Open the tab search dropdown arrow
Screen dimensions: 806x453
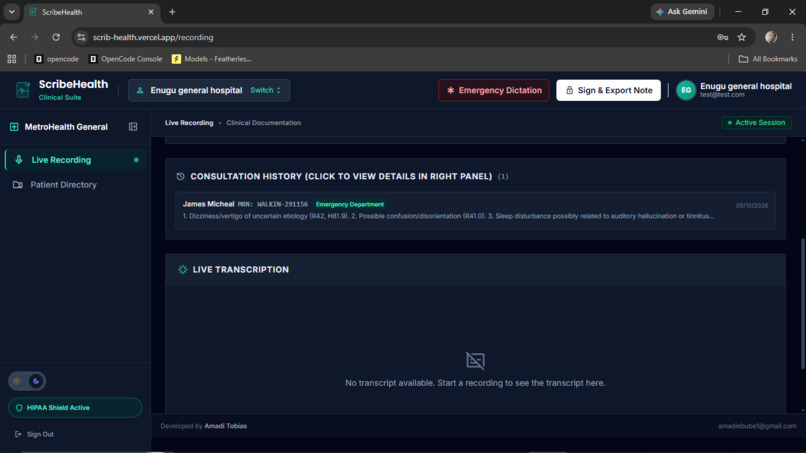point(11,12)
